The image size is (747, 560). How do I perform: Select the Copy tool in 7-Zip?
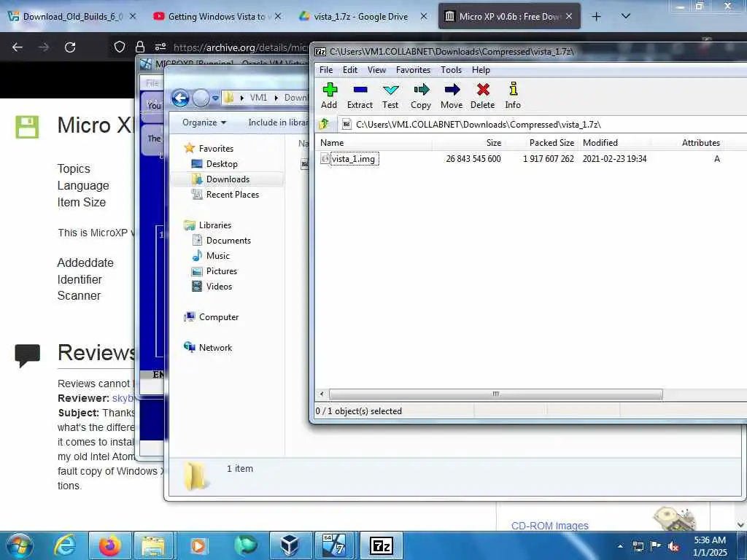pos(421,96)
